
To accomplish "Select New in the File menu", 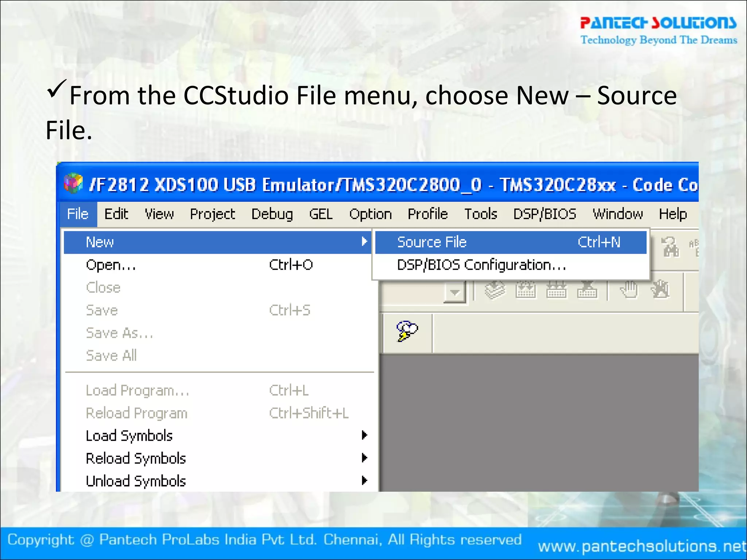I will [x=218, y=242].
